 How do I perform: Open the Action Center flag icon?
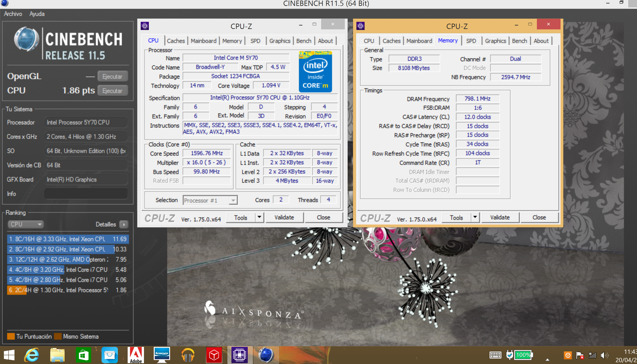tap(579, 355)
